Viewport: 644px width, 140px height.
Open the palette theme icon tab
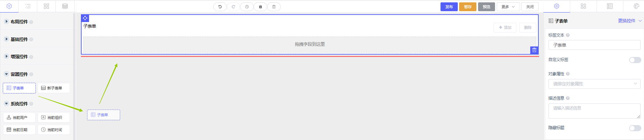coord(636,6)
